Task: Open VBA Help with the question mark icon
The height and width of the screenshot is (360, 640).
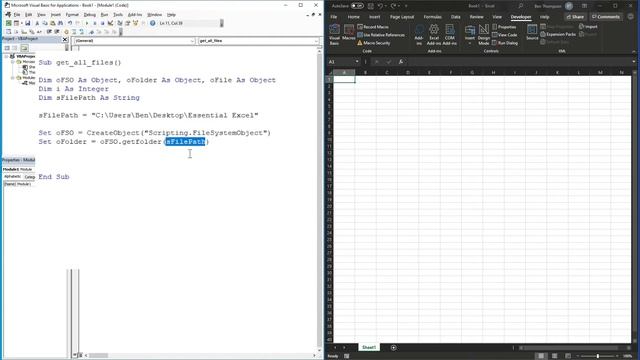Action: (x=152, y=23)
